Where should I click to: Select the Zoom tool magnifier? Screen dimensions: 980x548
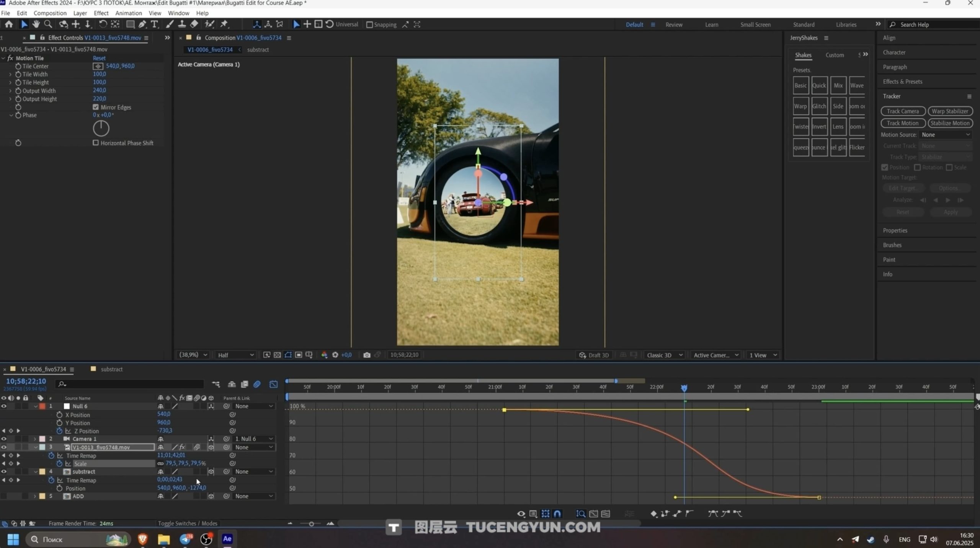[x=48, y=24]
